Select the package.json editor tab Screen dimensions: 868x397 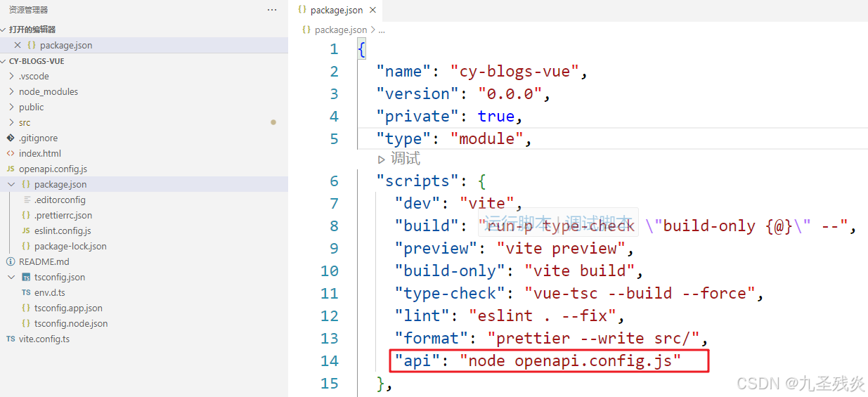click(337, 10)
